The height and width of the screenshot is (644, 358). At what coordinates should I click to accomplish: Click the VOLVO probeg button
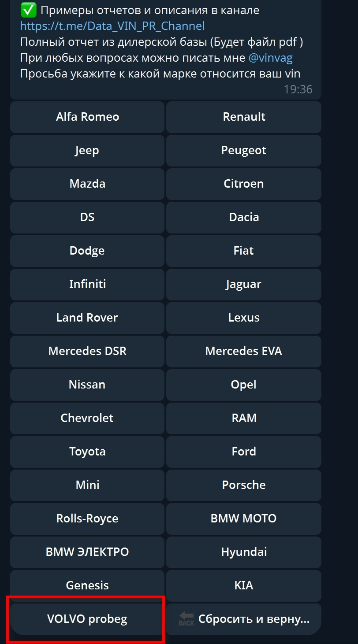[87, 619]
